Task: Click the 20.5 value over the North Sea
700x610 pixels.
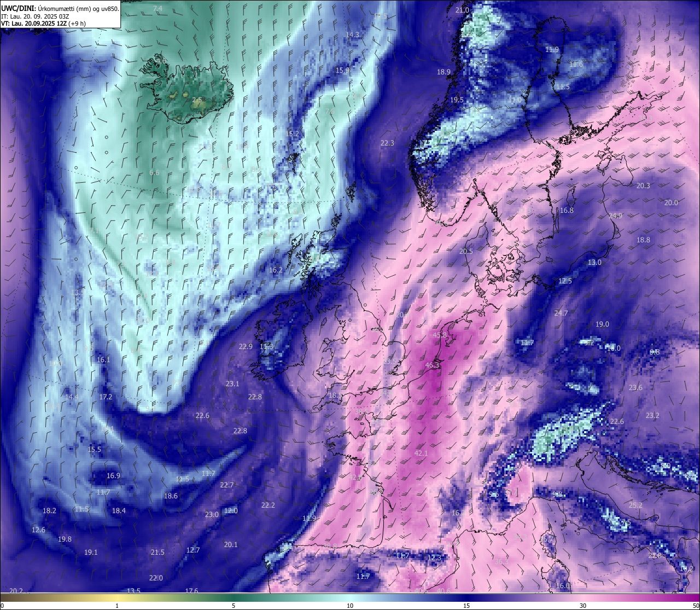Action: pos(466,251)
